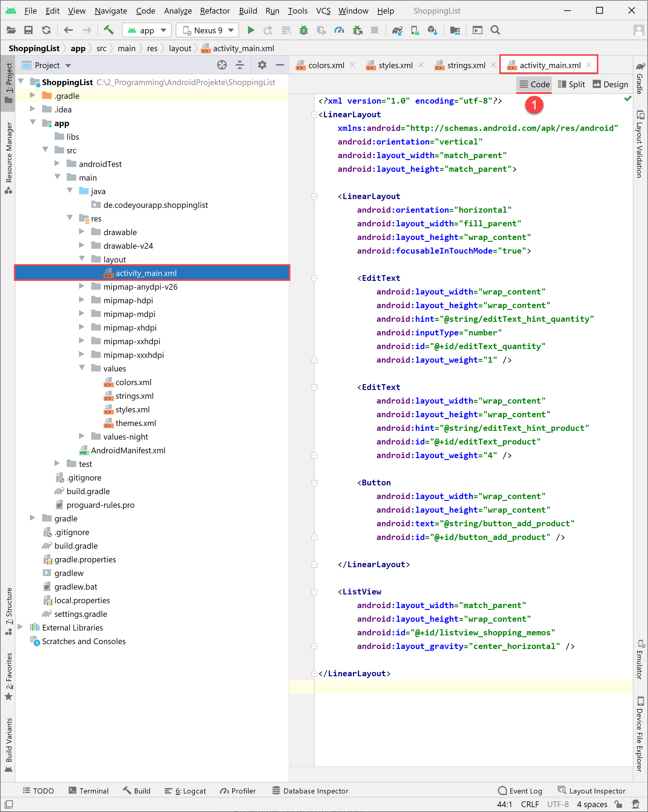Click the Stop square button in toolbar
Image resolution: width=648 pixels, height=812 pixels.
tap(375, 30)
